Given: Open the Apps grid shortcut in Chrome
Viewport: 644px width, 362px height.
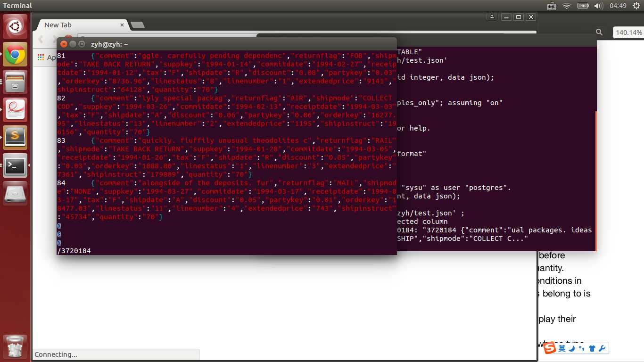Looking at the screenshot, I should point(46,58).
